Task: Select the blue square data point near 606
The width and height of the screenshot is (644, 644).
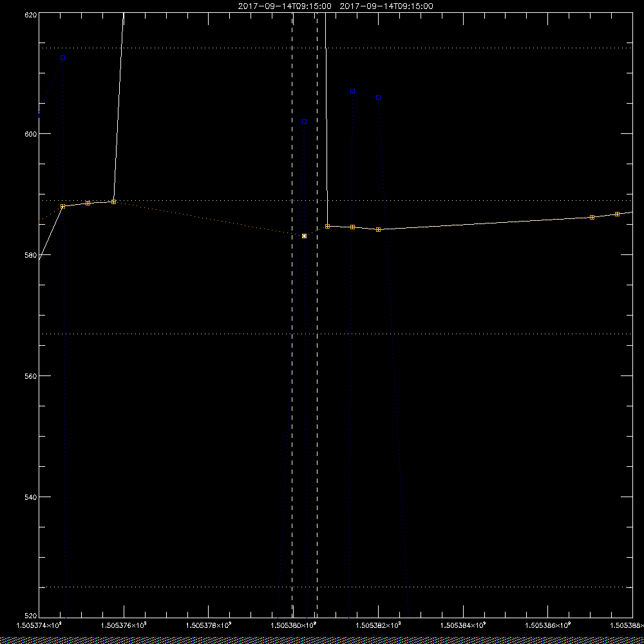Action: click(x=378, y=98)
